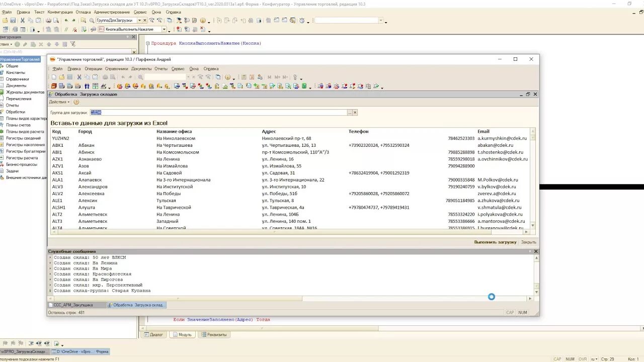Click Группа для загрузки input field
The width and height of the screenshot is (644, 362).
218,113
